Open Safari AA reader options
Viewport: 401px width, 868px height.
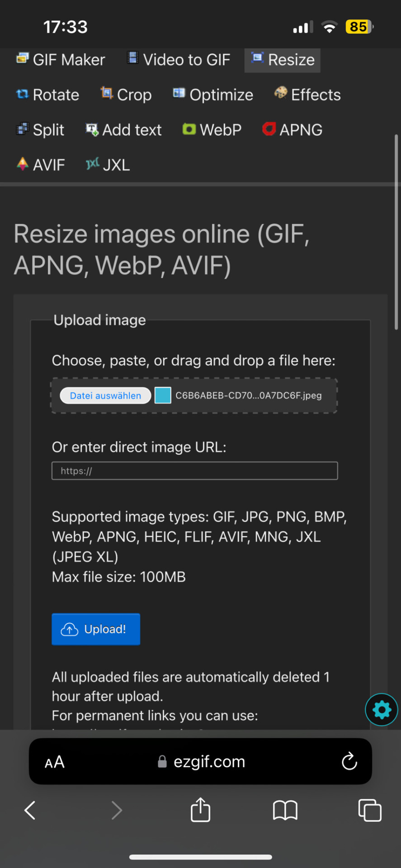point(55,762)
